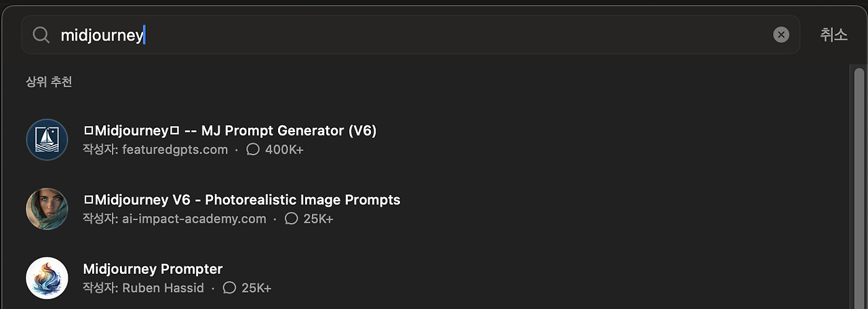
Task: Click the colorful swirl avatar of Midjourney Prompter
Action: (47, 278)
